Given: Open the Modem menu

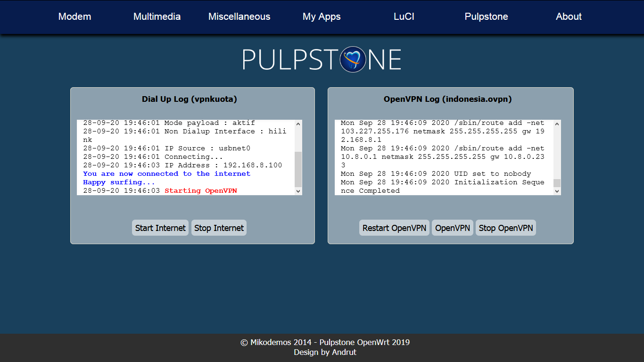Looking at the screenshot, I should pos(74,16).
